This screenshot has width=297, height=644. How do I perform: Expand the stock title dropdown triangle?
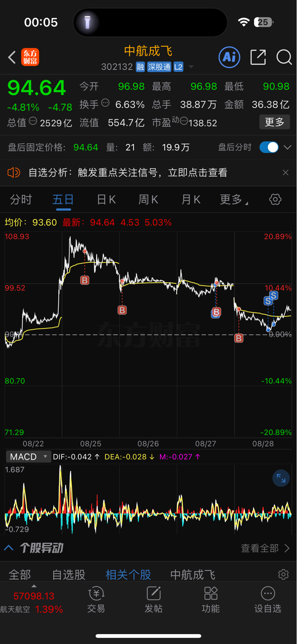coord(191,67)
